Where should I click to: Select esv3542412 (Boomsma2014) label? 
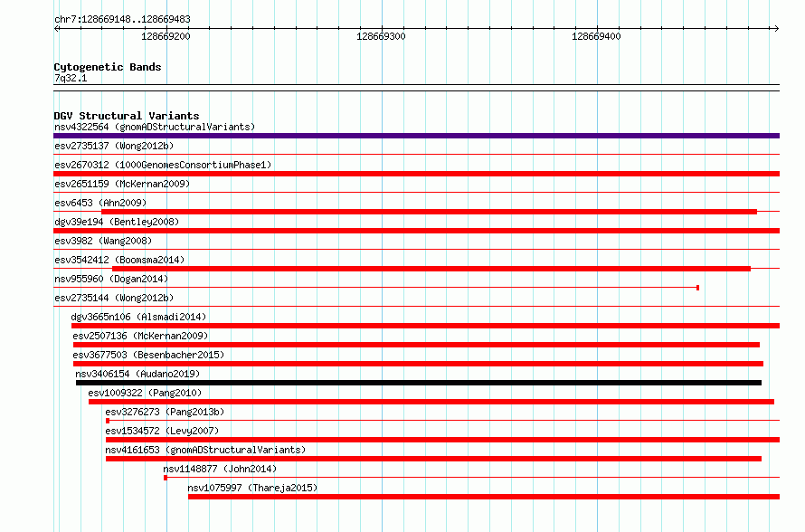click(119, 260)
